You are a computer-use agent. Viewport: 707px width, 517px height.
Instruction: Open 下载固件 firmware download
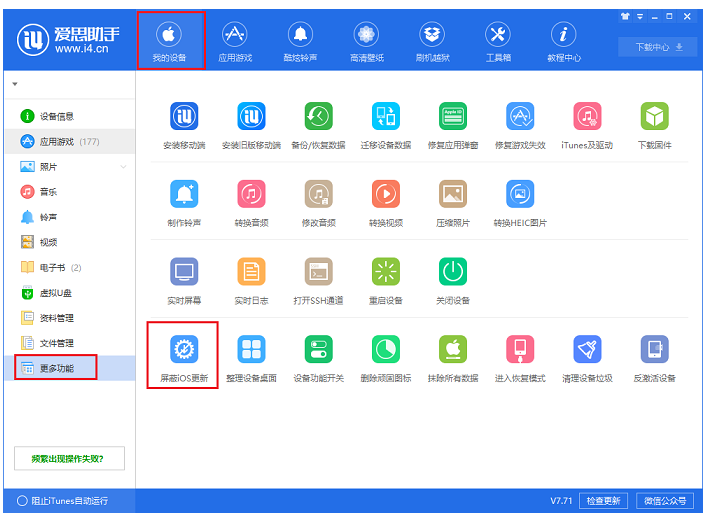point(654,116)
